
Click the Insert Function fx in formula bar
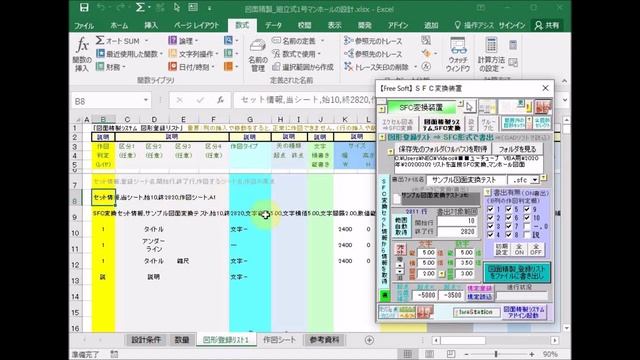tap(220, 100)
